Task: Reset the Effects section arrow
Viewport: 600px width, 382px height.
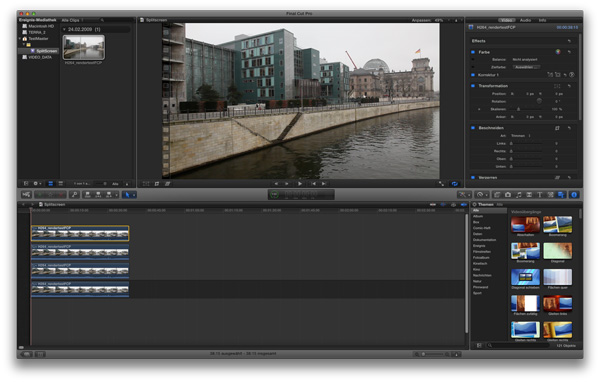Action: [569, 41]
